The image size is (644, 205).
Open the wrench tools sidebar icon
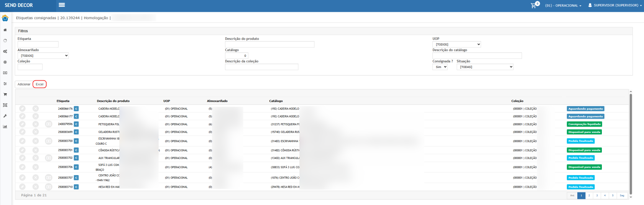(x=5, y=116)
